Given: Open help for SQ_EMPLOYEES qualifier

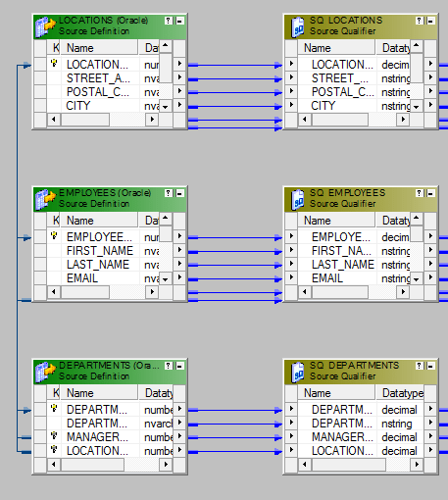Looking at the screenshot, I should pyautogui.click(x=420, y=193).
